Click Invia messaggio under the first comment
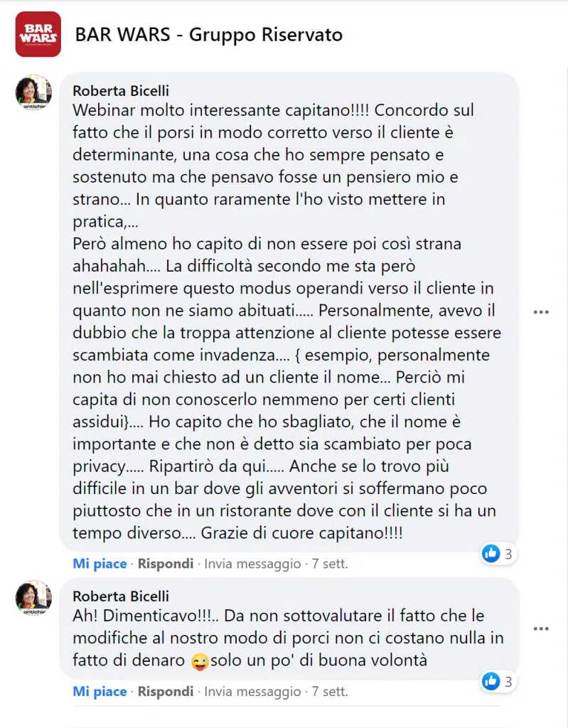568x728 pixels. pyautogui.click(x=252, y=564)
